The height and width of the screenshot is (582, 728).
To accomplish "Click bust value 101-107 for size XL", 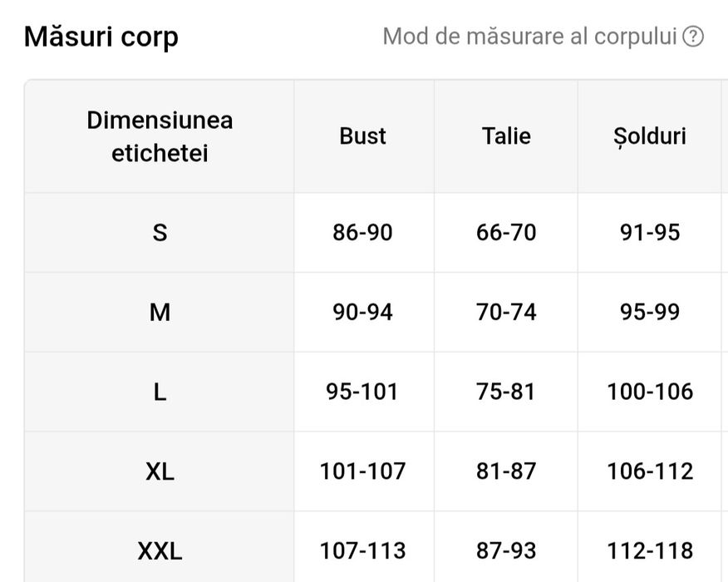I will 362,471.
